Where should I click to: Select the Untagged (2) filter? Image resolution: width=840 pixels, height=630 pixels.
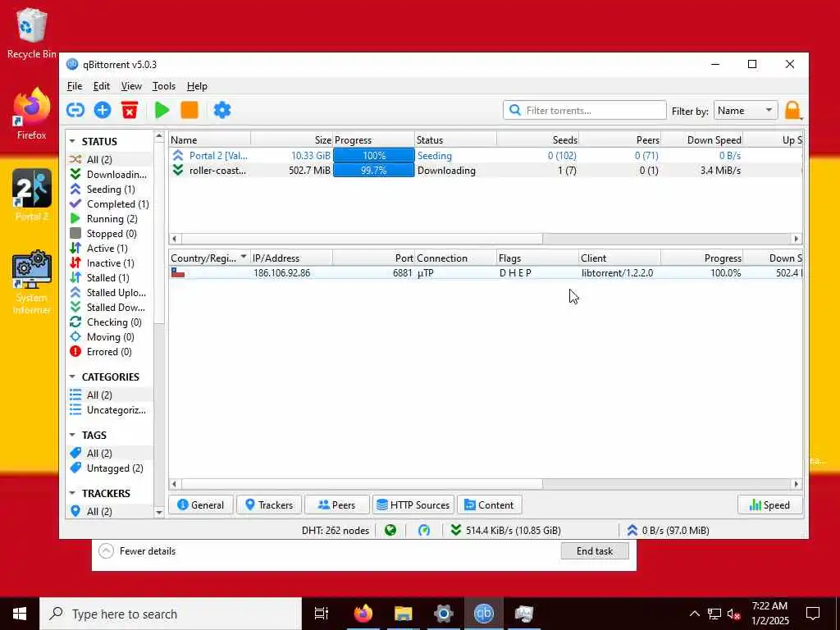point(108,468)
